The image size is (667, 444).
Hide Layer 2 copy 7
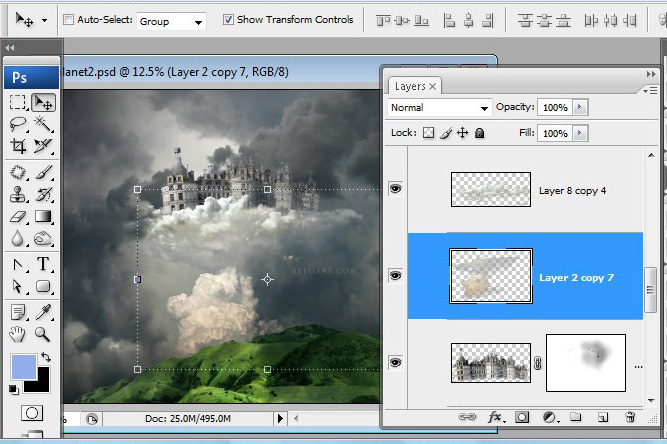[396, 276]
